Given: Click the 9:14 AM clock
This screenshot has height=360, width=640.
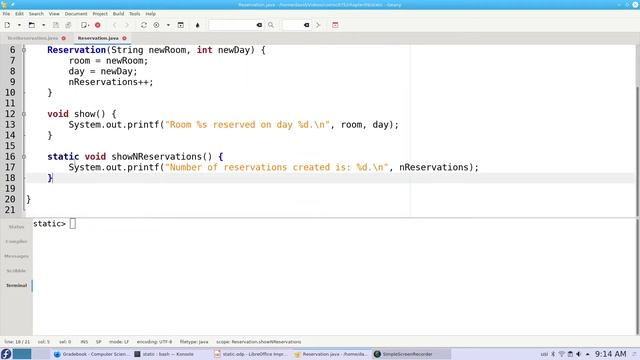Looking at the screenshot, I should [x=610, y=354].
